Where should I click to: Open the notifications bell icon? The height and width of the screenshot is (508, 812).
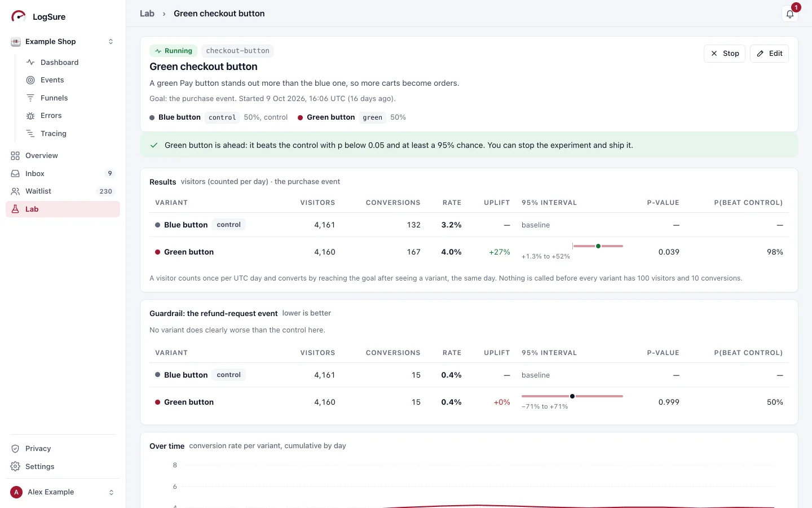[x=790, y=14]
